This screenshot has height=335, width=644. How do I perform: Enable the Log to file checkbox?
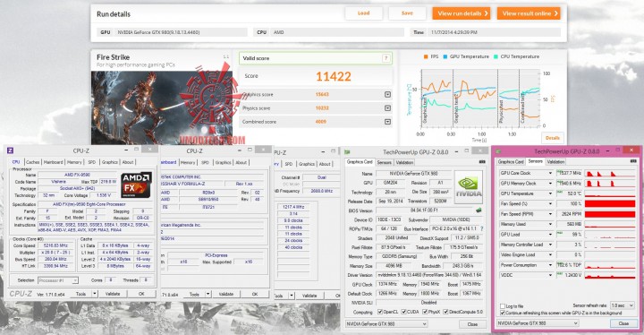click(x=503, y=306)
